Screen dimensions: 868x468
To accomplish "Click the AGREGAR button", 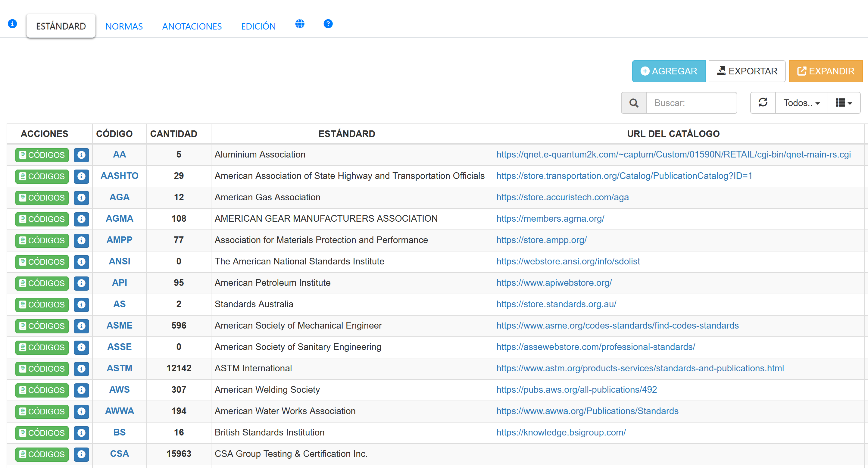I will pos(669,71).
